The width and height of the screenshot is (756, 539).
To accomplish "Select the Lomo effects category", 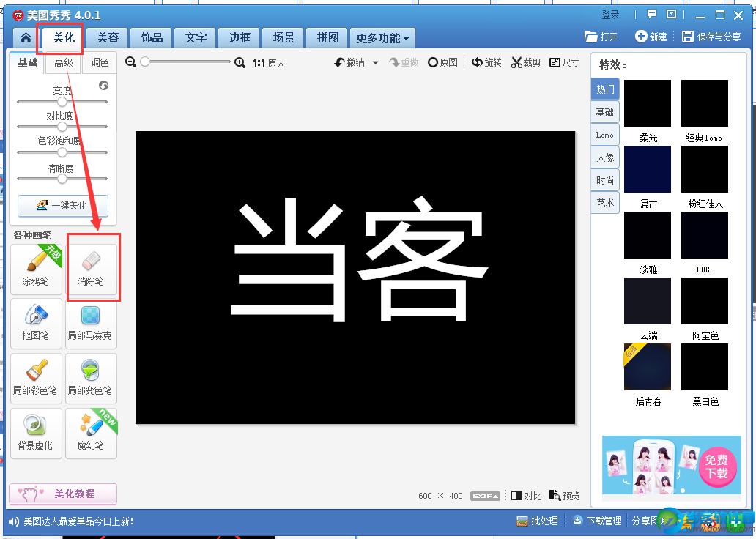I will click(605, 135).
